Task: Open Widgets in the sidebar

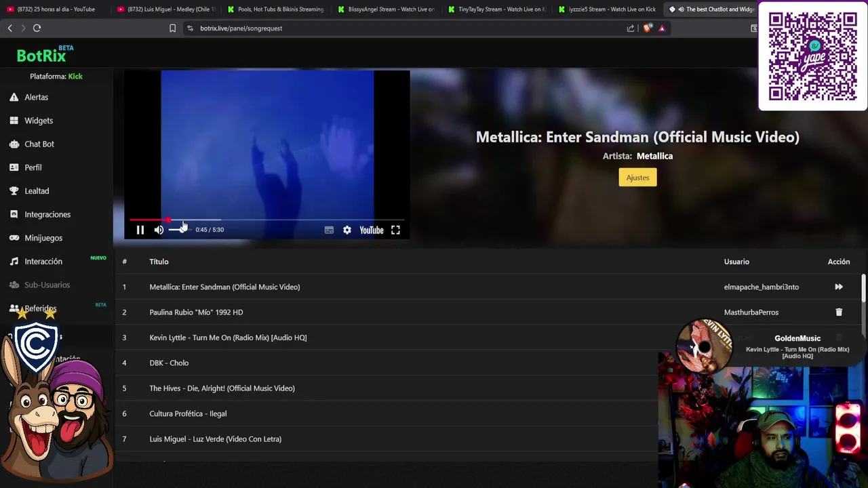Action: coord(39,121)
